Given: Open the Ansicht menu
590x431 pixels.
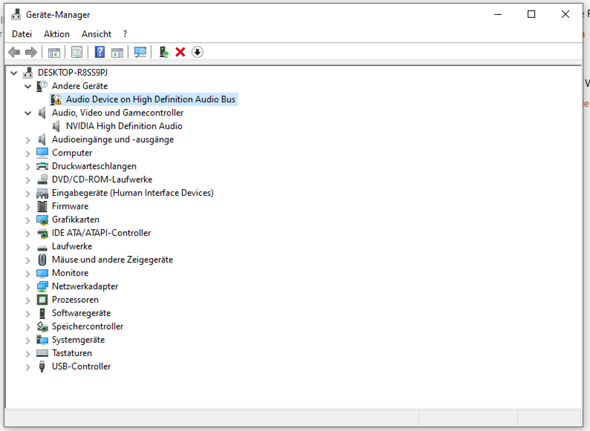Looking at the screenshot, I should pyautogui.click(x=96, y=34).
